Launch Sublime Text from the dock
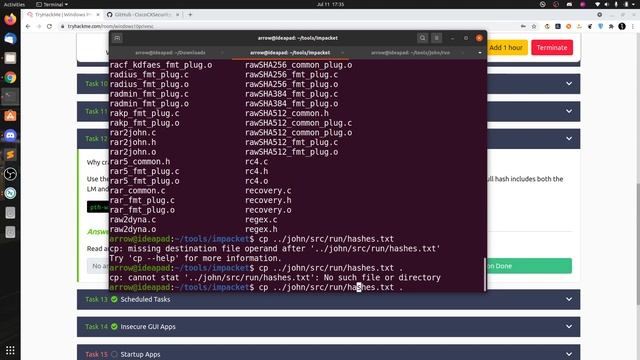This screenshot has width=640, height=360. (x=10, y=155)
